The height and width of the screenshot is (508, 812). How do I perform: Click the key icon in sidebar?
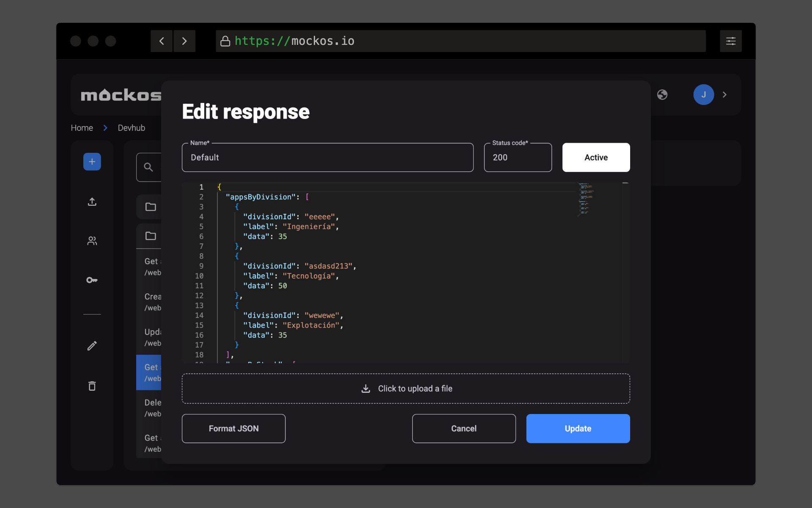92,280
